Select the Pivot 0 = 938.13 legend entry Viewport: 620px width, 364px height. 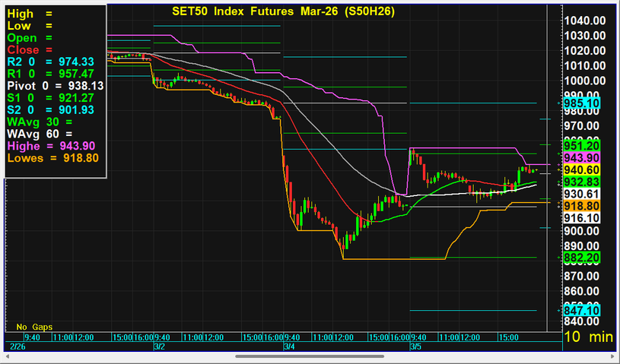(55, 86)
